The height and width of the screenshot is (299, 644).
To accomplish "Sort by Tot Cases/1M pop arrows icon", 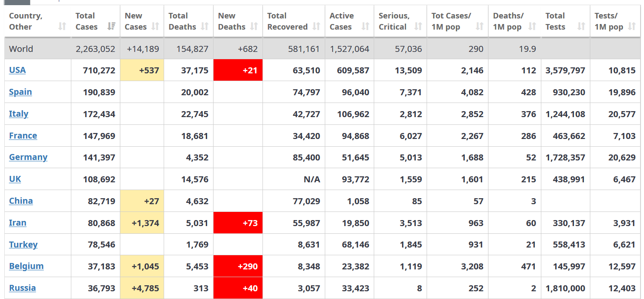I will (x=479, y=27).
